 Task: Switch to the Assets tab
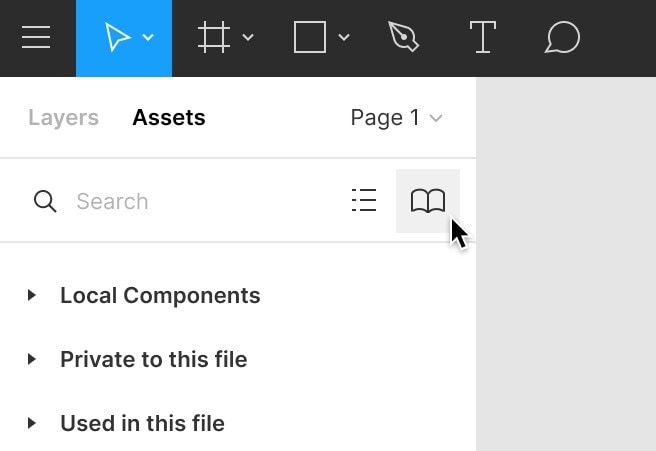[168, 117]
